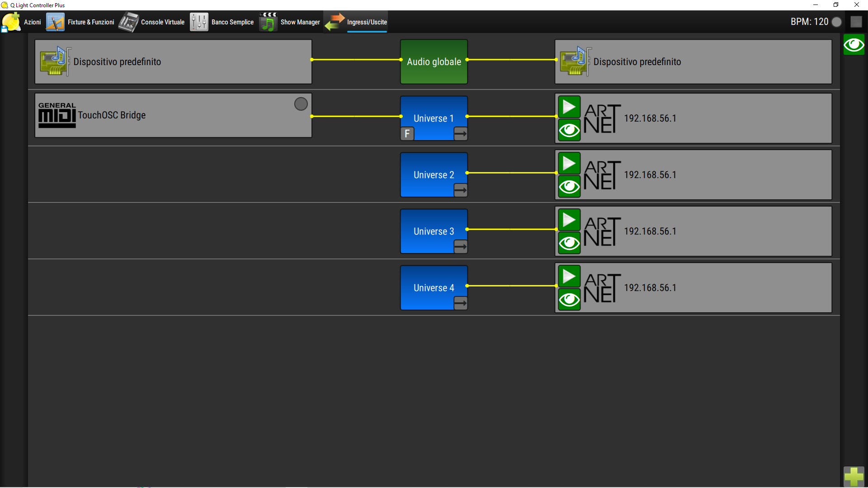This screenshot has width=868, height=488.
Task: Click sound card icon of audio output device
Action: (x=576, y=61)
